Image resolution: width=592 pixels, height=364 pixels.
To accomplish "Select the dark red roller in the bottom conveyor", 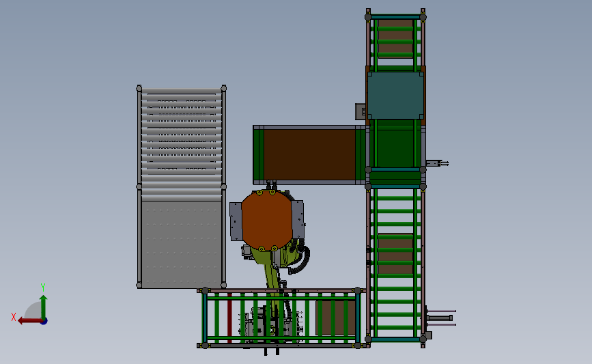I will pyautogui.click(x=229, y=318).
